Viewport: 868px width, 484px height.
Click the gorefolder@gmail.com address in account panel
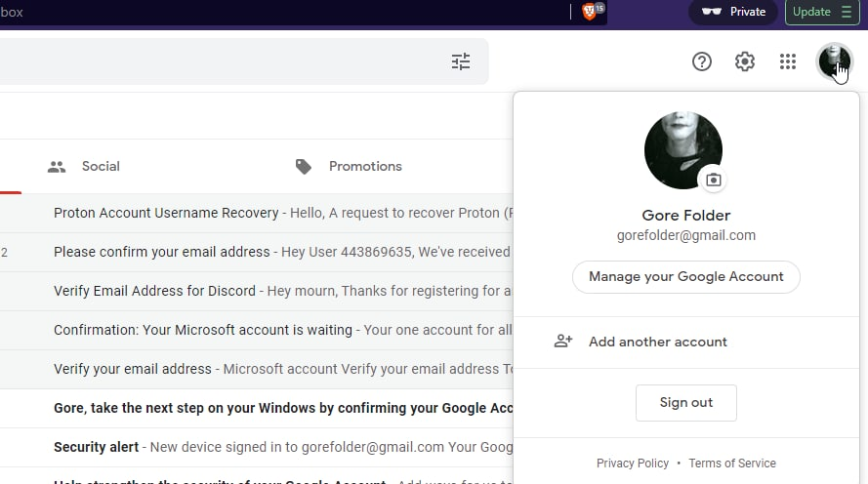pos(685,235)
